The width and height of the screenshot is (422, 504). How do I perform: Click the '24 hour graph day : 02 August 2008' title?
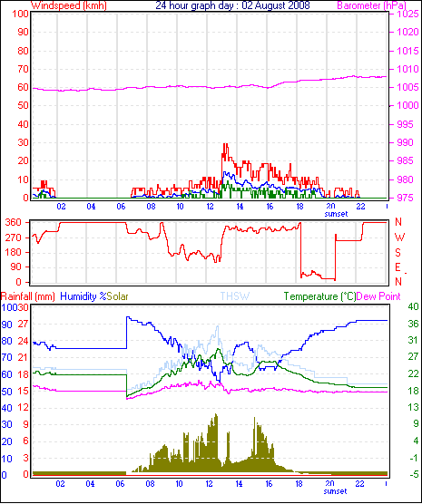pos(232,5)
